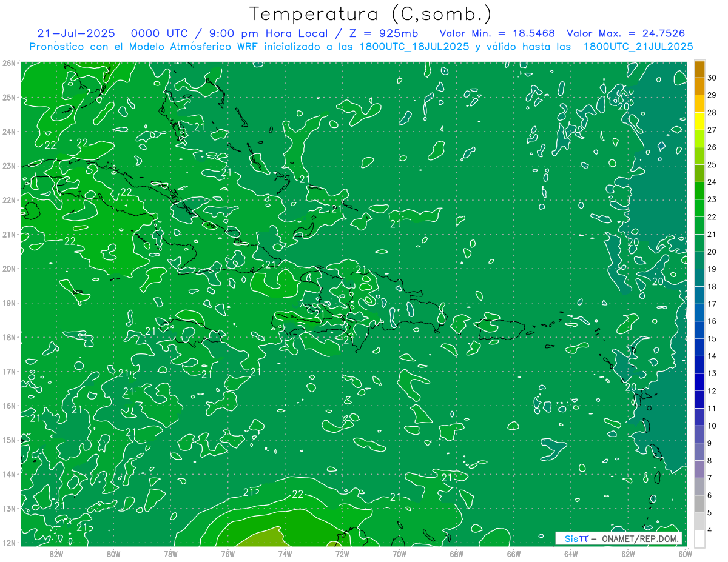Click the '15N' latitude axis label
The image size is (728, 562).
(x=8, y=440)
